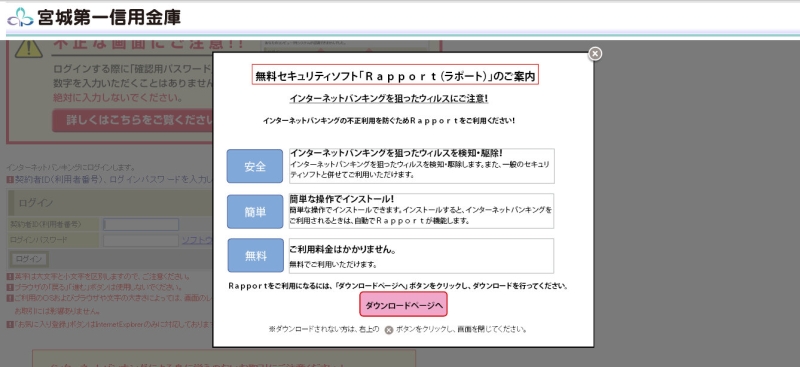Focus the ログインパスワード input field
800x367 pixels.
click(x=141, y=240)
